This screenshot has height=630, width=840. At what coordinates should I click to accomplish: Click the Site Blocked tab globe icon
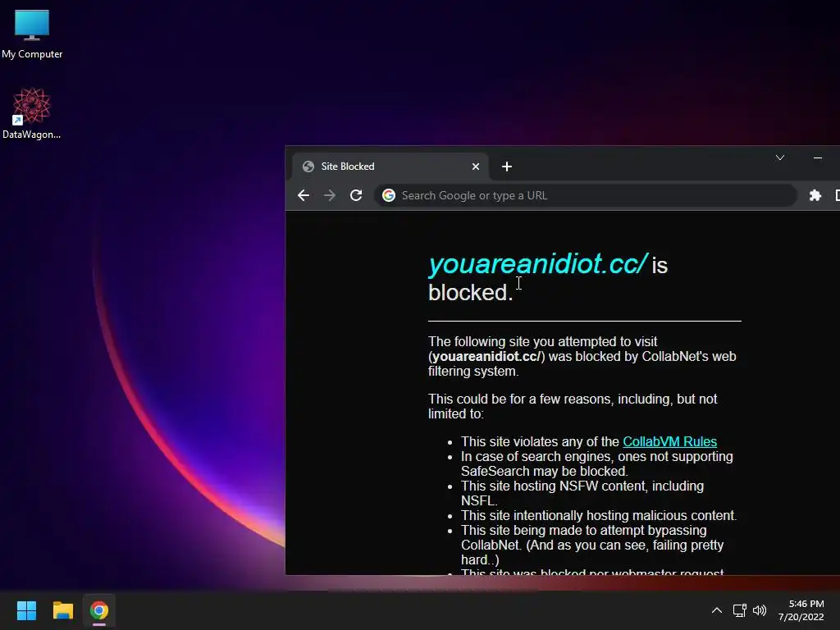tap(308, 167)
